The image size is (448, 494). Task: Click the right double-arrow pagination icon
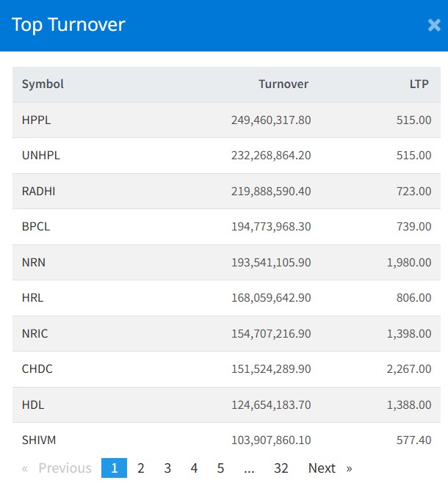(x=349, y=468)
